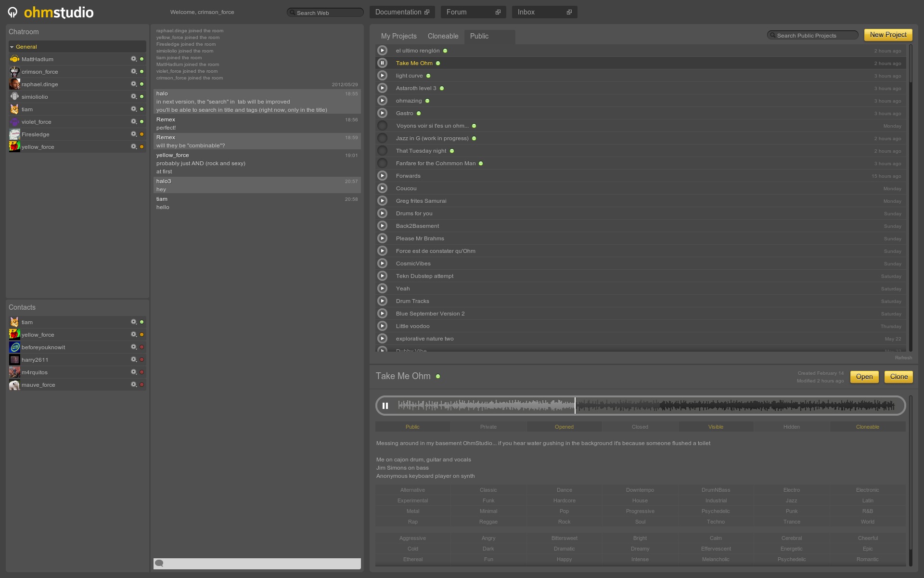Play the Gastro project preview
The width and height of the screenshot is (924, 578).
click(382, 113)
